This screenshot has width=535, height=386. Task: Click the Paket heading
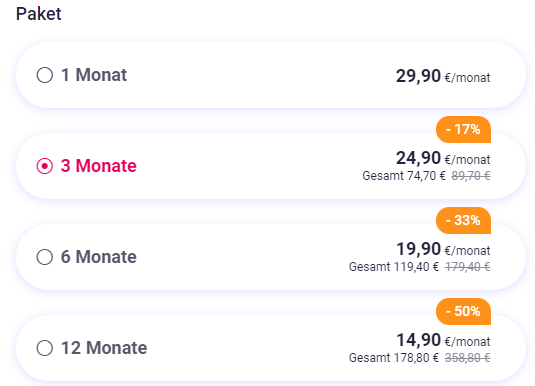click(39, 14)
